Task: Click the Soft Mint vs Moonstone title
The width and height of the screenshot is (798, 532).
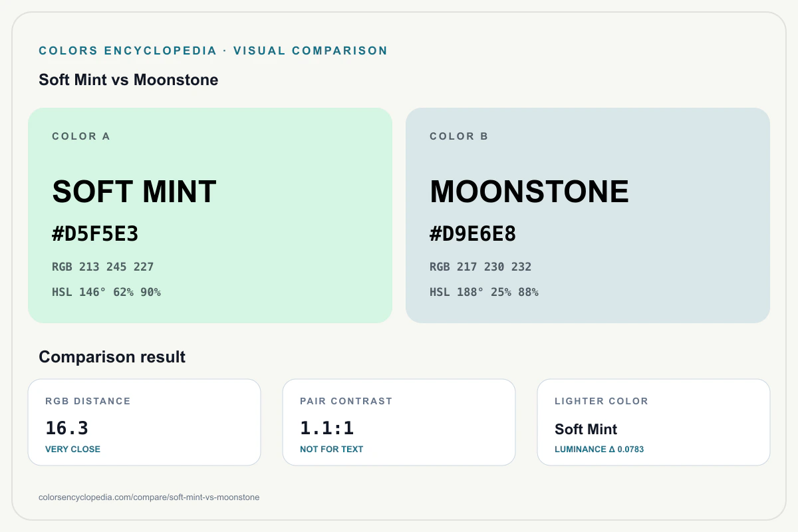Action: click(128, 80)
